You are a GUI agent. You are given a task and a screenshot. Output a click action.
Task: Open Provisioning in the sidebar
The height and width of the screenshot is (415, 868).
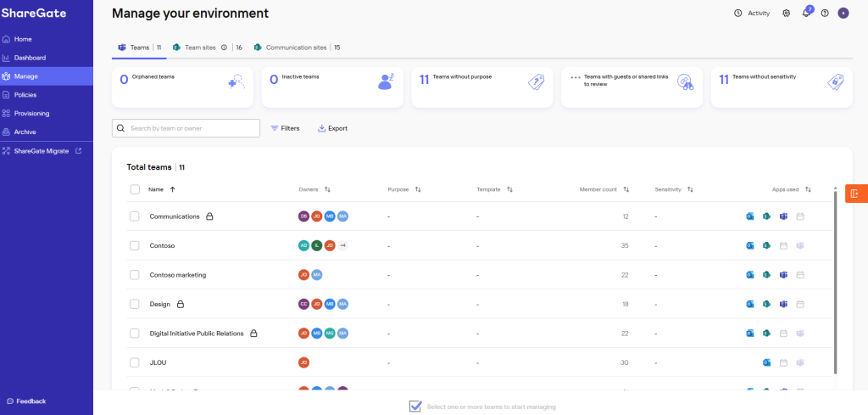click(47, 114)
